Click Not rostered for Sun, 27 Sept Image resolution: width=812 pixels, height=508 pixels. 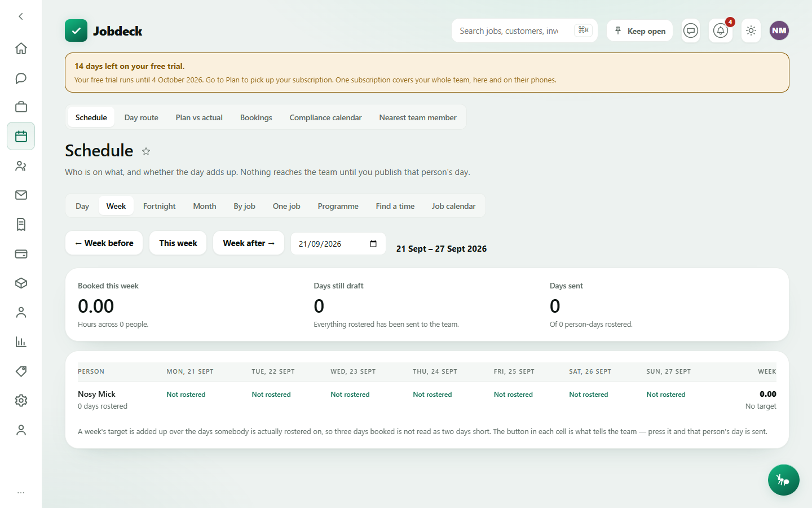click(666, 395)
